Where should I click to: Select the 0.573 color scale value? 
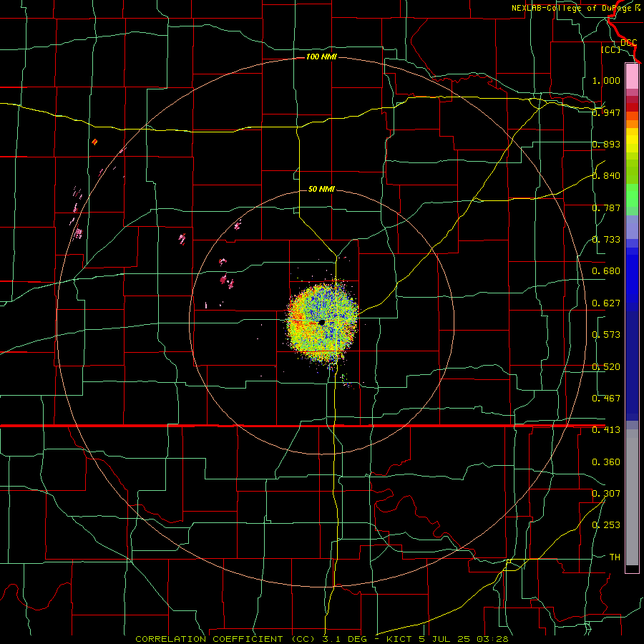tap(606, 335)
